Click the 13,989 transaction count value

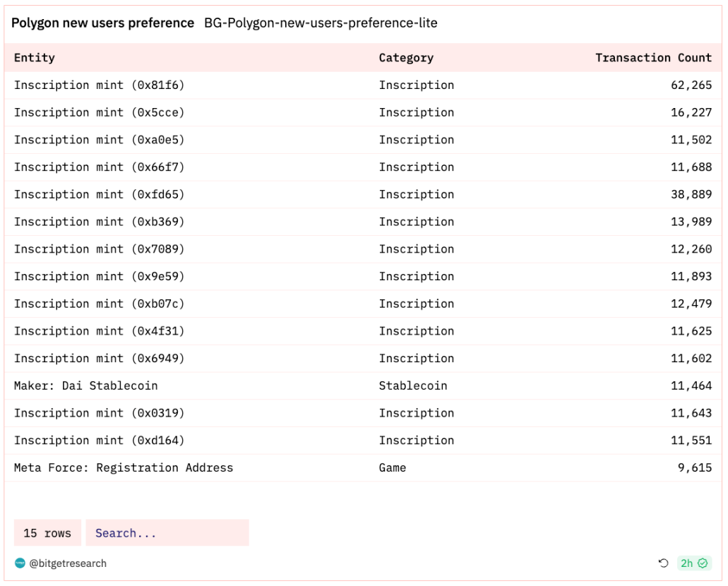pyautogui.click(x=691, y=222)
